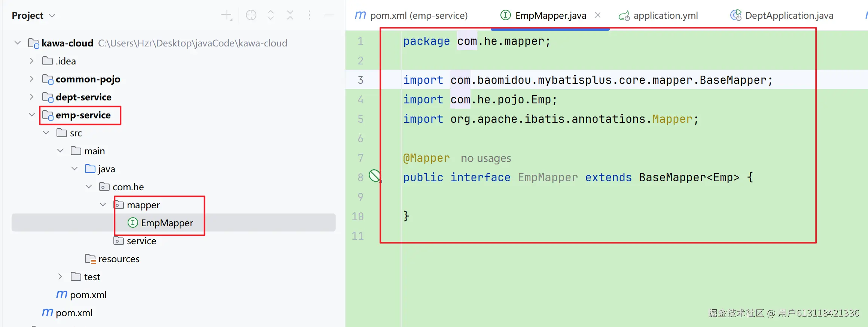Image resolution: width=868 pixels, height=327 pixels.
Task: Click the select opened file crosshair icon
Action: (x=251, y=15)
